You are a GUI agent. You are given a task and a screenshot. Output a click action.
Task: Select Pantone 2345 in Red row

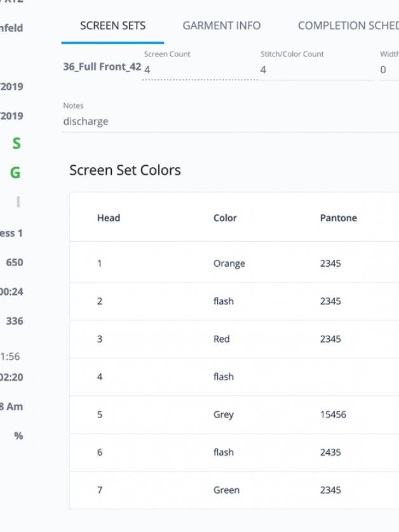pyautogui.click(x=330, y=339)
